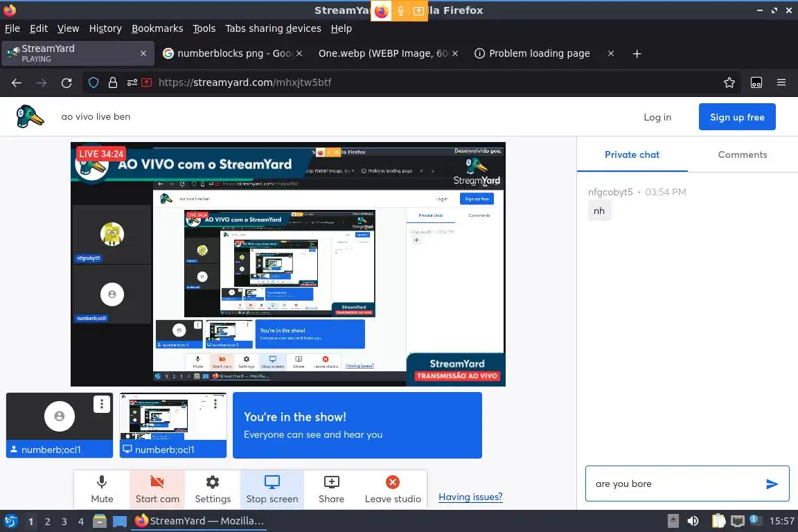Viewport: 798px width, 532px height.
Task: Leave studio via the red X
Action: pos(392,489)
